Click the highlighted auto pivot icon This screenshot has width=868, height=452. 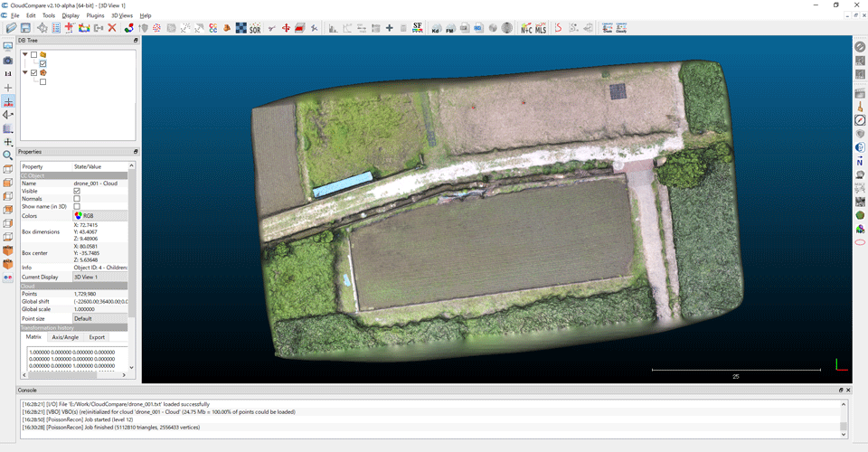[x=8, y=101]
